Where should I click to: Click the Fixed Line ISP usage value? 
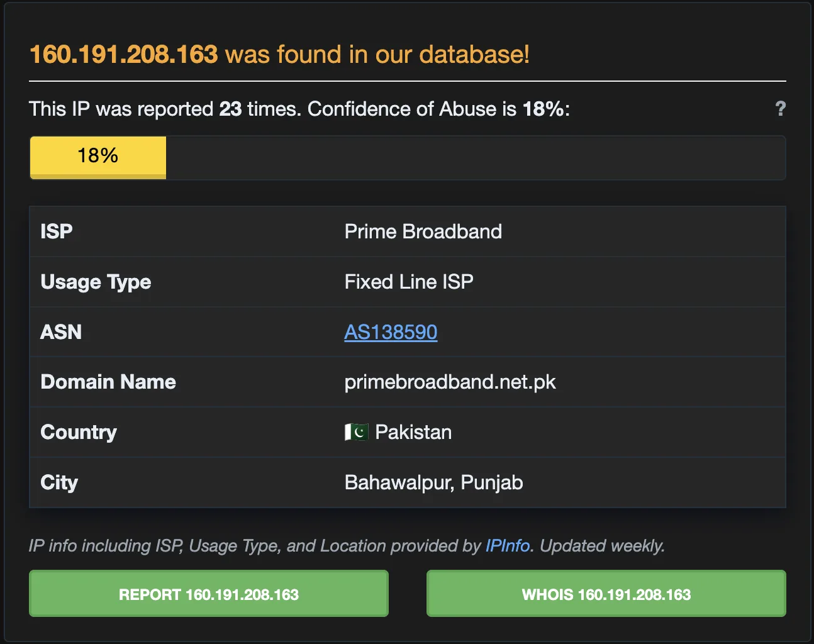tap(409, 282)
